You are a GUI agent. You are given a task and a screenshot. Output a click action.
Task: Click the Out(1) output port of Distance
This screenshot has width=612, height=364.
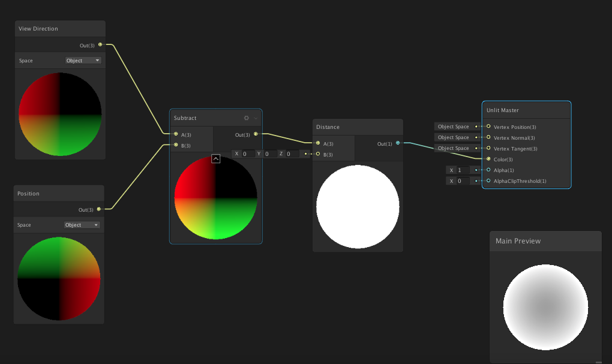tap(398, 143)
